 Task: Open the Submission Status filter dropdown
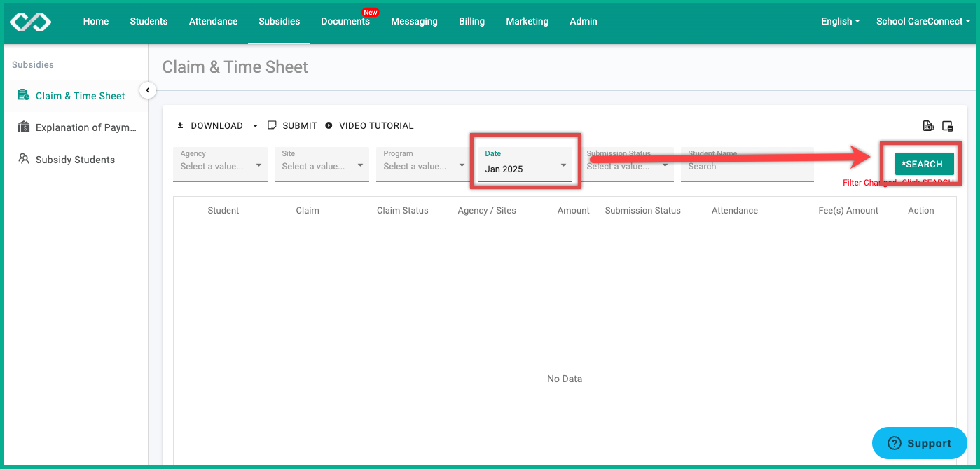tap(626, 164)
